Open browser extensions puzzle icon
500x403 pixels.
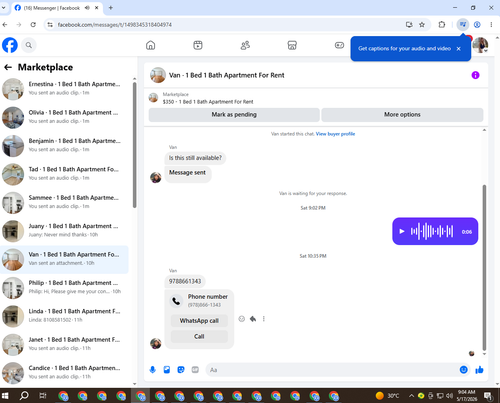[442, 24]
